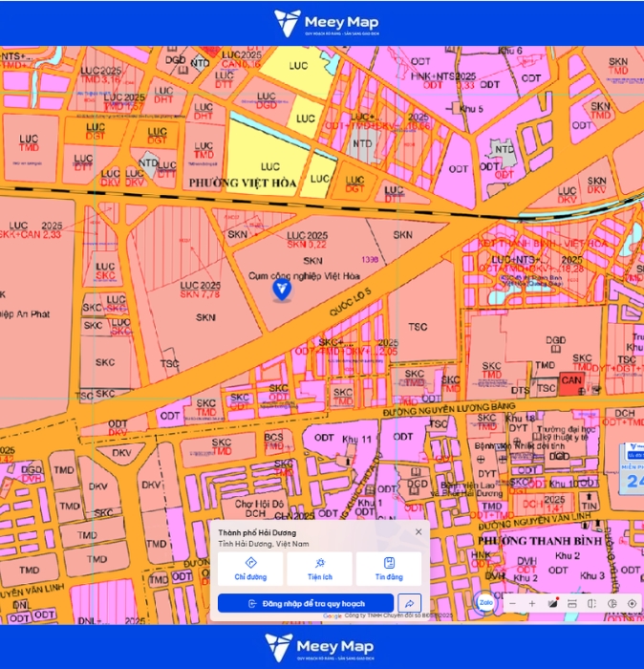Click the Thành phố Hải Dương title
The height and width of the screenshot is (669, 644).
[x=257, y=532]
